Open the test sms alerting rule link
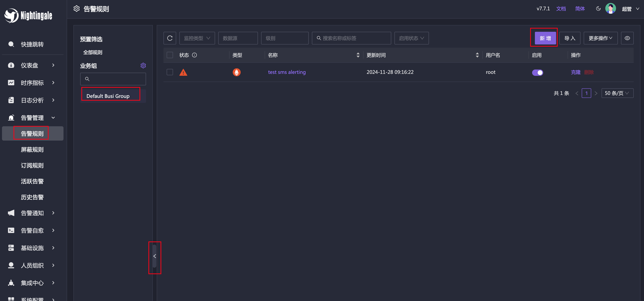Image resolution: width=644 pixels, height=301 pixels. click(x=286, y=72)
